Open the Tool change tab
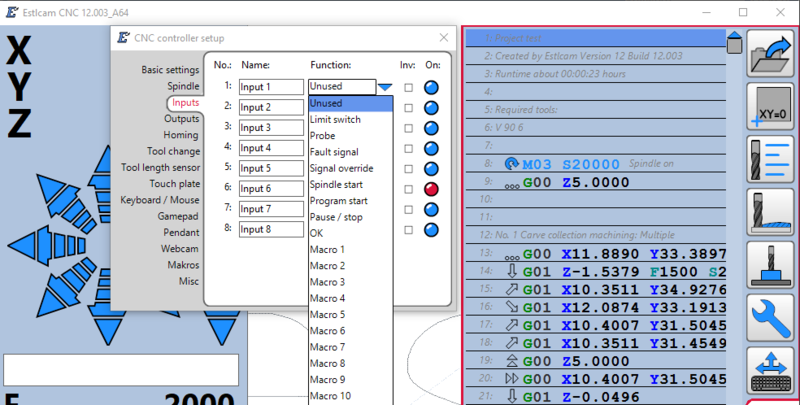This screenshot has width=800, height=405. 173,151
